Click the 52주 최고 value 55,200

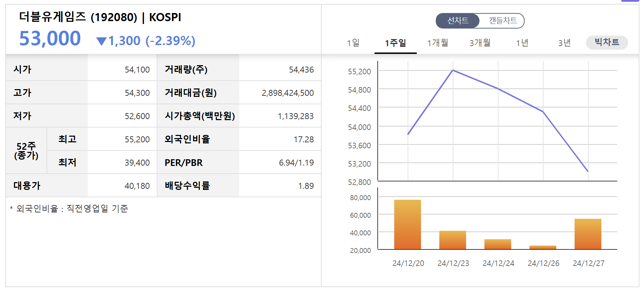click(x=137, y=140)
